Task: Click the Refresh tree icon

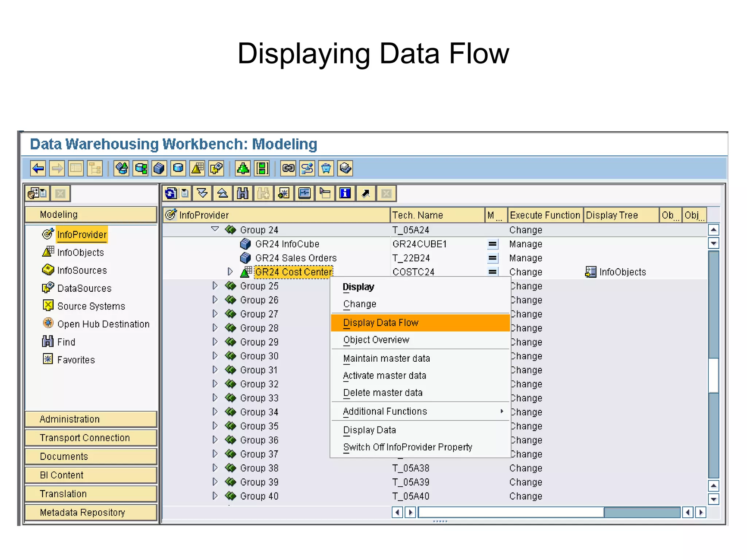Action: [170, 193]
